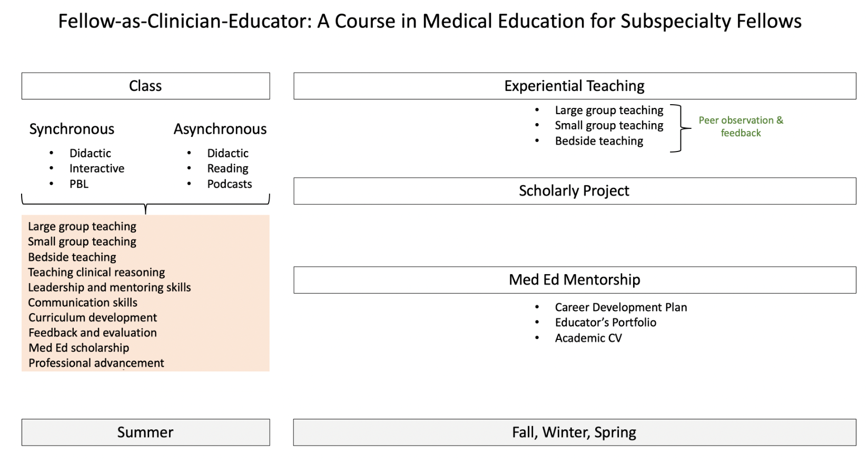
Task: Click the Academic CV bullet
Action: coord(588,338)
